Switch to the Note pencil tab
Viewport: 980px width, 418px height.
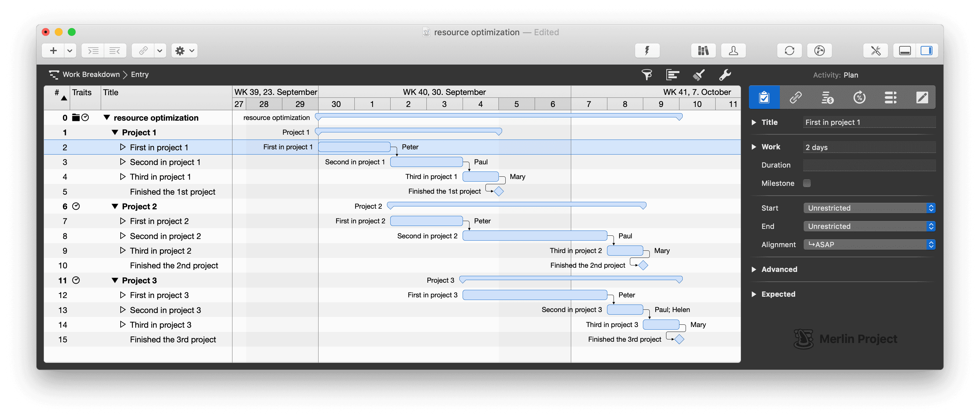click(922, 97)
